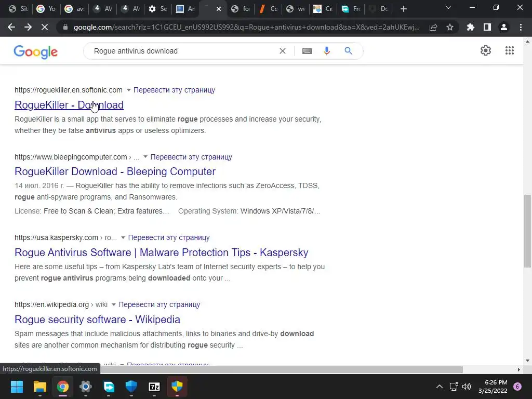Click the usa.kaspersky.com URL text
This screenshot has height=399, width=532.
[56, 237]
